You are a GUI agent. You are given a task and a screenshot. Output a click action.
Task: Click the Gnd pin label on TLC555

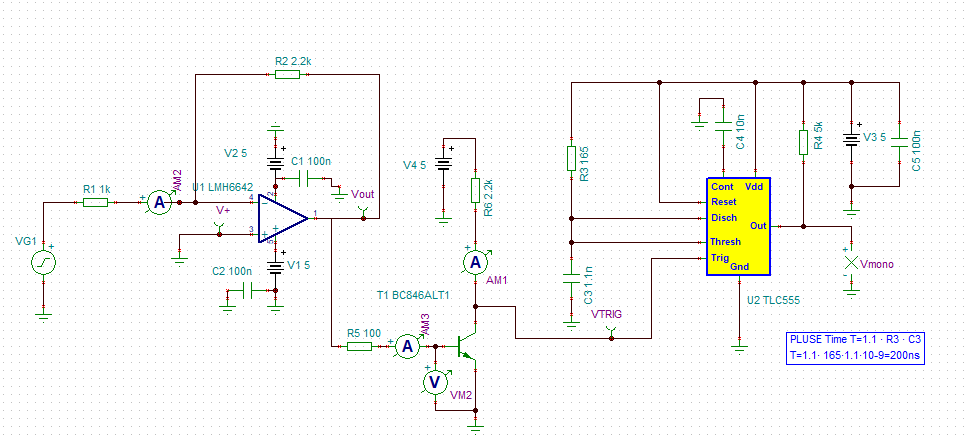[x=740, y=267]
